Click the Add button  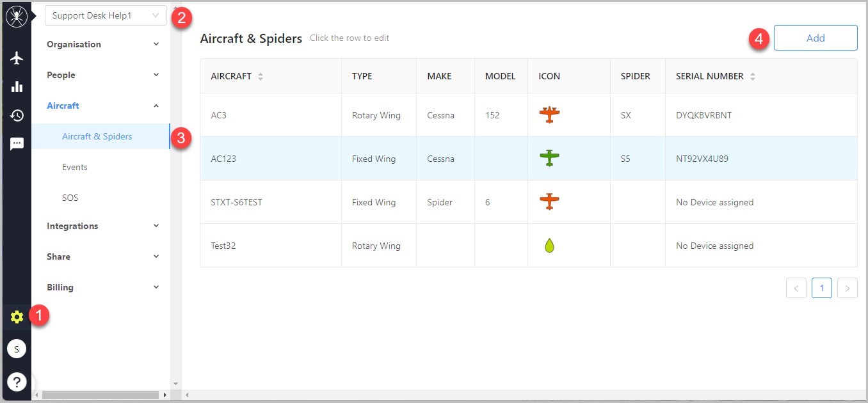[x=815, y=38]
